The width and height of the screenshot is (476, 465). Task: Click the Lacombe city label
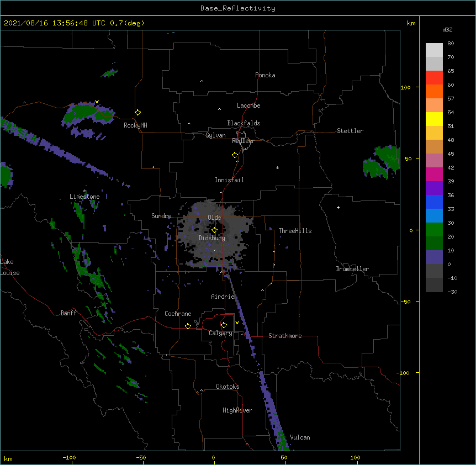[248, 105]
